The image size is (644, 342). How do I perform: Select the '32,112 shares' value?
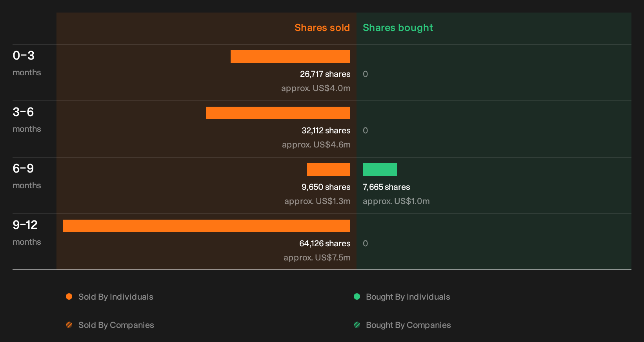click(326, 131)
